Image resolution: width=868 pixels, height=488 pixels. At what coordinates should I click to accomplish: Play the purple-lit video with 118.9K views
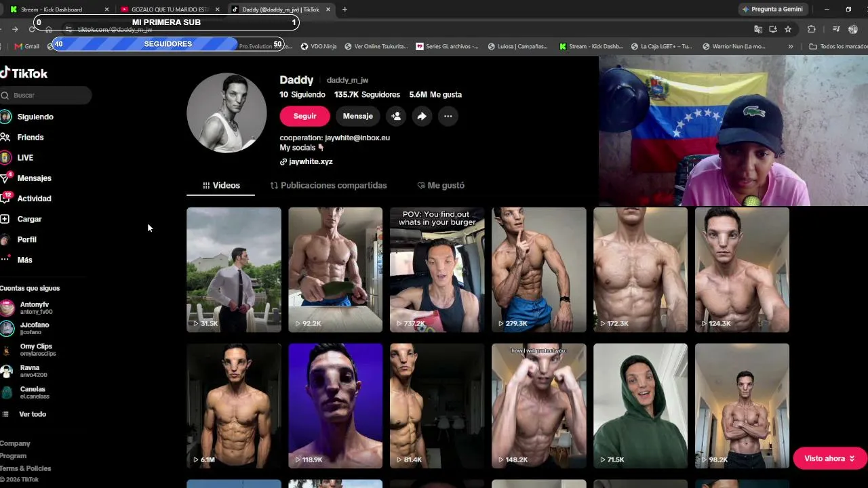pyautogui.click(x=336, y=406)
